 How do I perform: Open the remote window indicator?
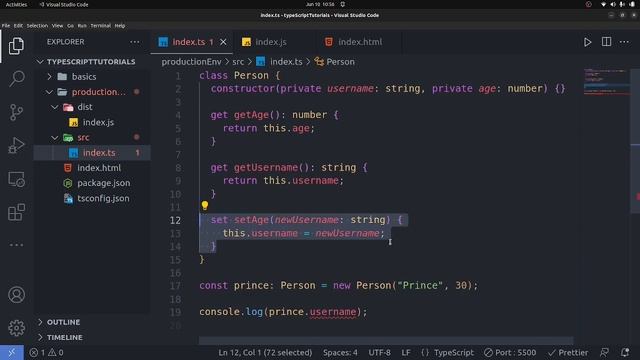[12, 352]
